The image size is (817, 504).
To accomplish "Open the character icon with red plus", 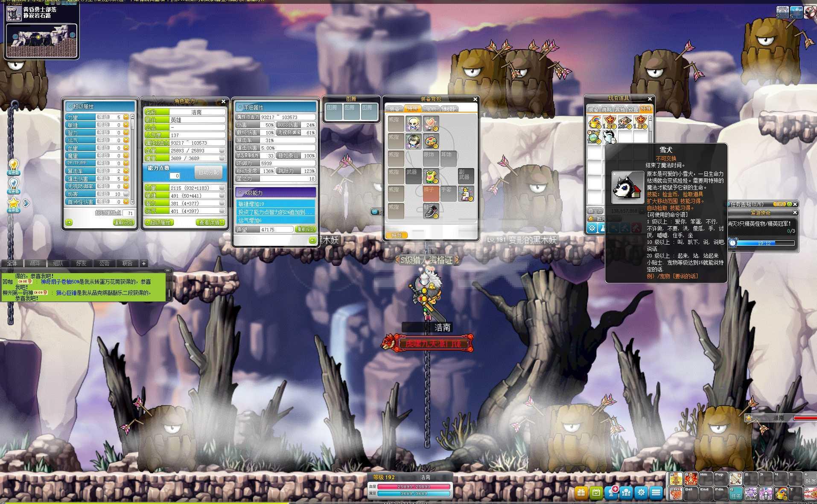I will coord(612,492).
